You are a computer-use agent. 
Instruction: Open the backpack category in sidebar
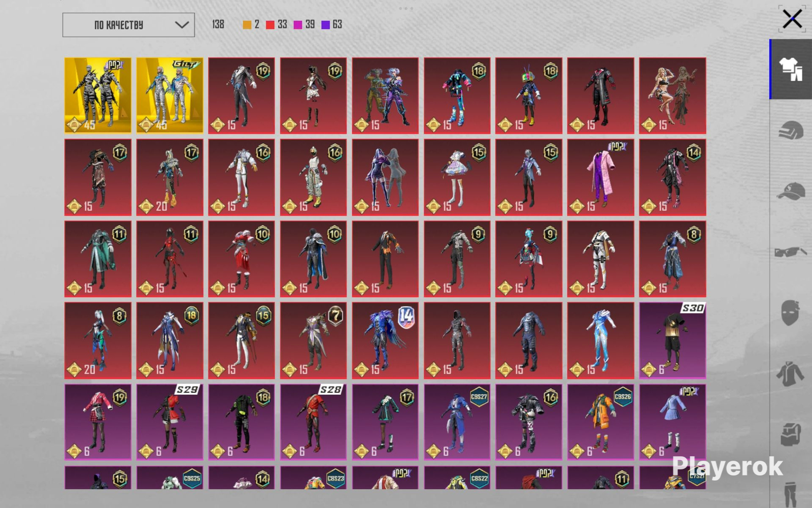click(791, 434)
